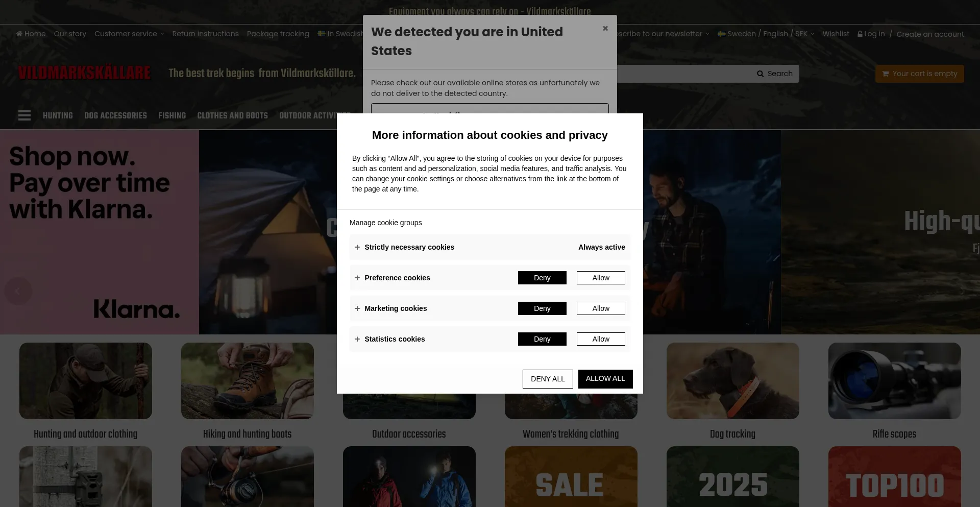980x507 pixels.
Task: Click the Log in lock icon
Action: tap(860, 34)
